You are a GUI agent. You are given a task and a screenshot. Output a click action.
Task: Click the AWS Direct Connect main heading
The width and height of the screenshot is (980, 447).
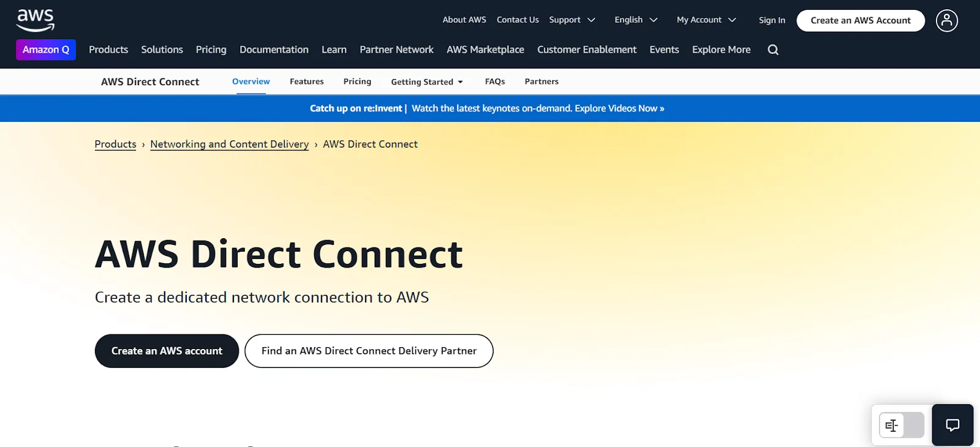tap(279, 254)
